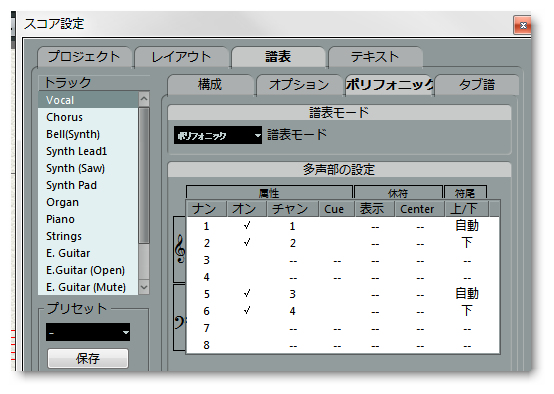Toggle rest Center cell for voice 1
This screenshot has width=554, height=394.
420,226
